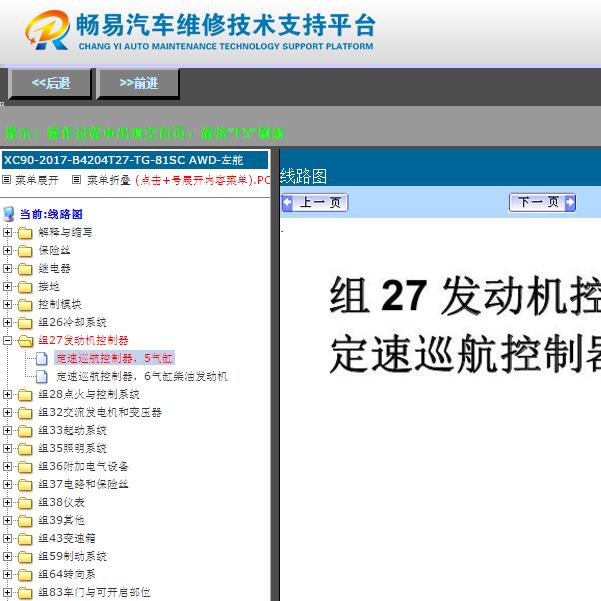This screenshot has width=601, height=601.
Task: Go to next page 下一页
Action: click(x=542, y=202)
